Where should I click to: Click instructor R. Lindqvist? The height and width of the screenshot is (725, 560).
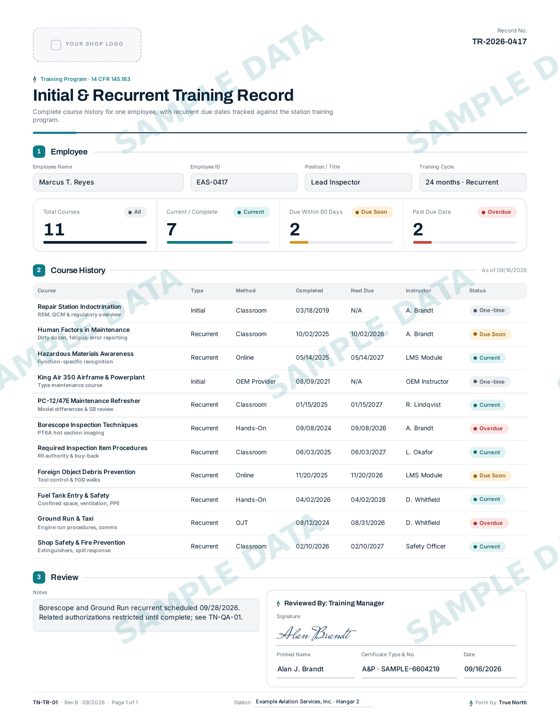click(x=423, y=405)
